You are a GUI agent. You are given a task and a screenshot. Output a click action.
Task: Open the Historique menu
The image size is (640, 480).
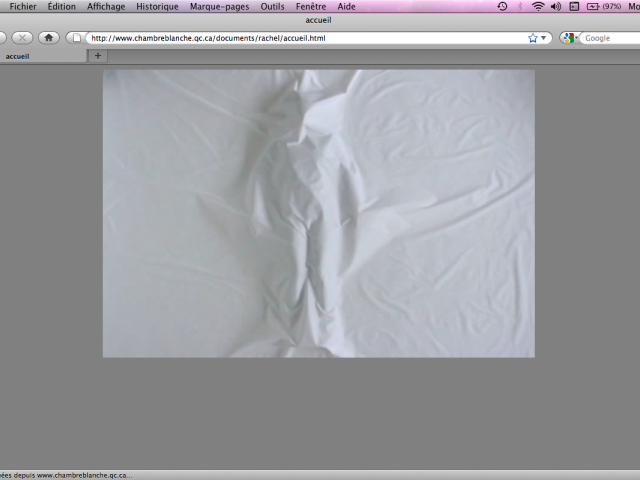click(157, 6)
